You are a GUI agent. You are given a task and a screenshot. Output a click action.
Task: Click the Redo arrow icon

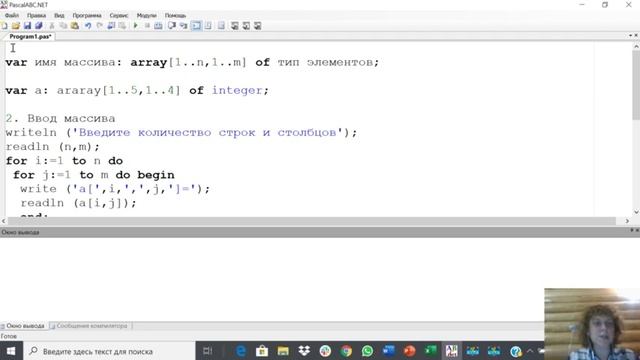point(100,26)
